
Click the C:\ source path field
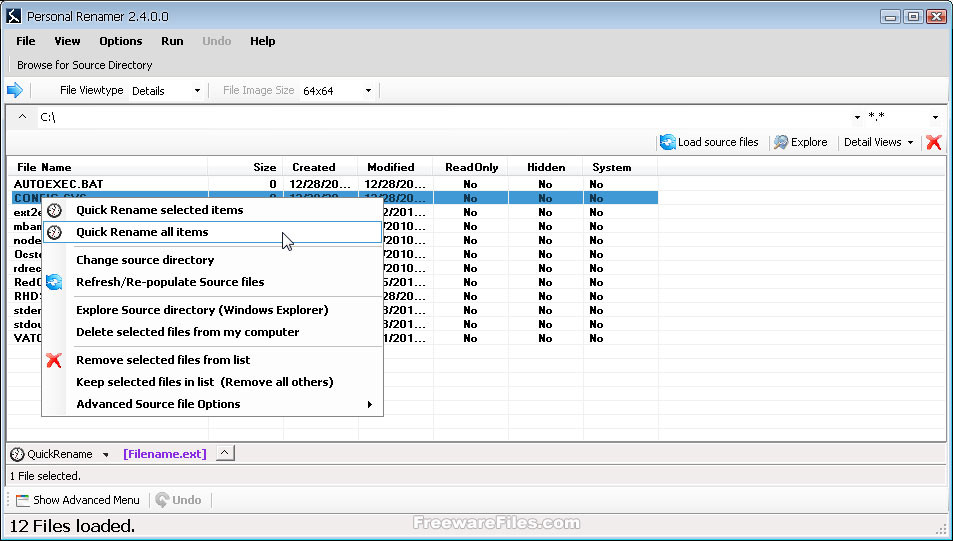click(444, 117)
